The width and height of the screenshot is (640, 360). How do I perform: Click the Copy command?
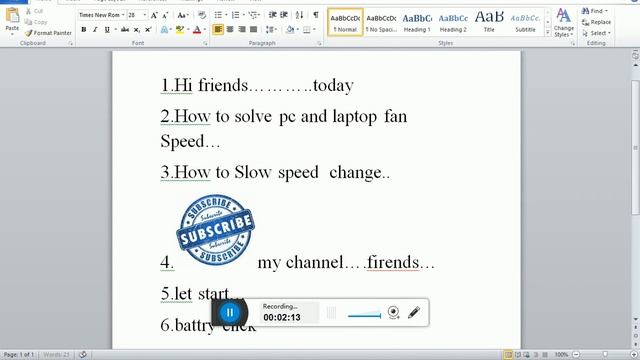(36, 22)
